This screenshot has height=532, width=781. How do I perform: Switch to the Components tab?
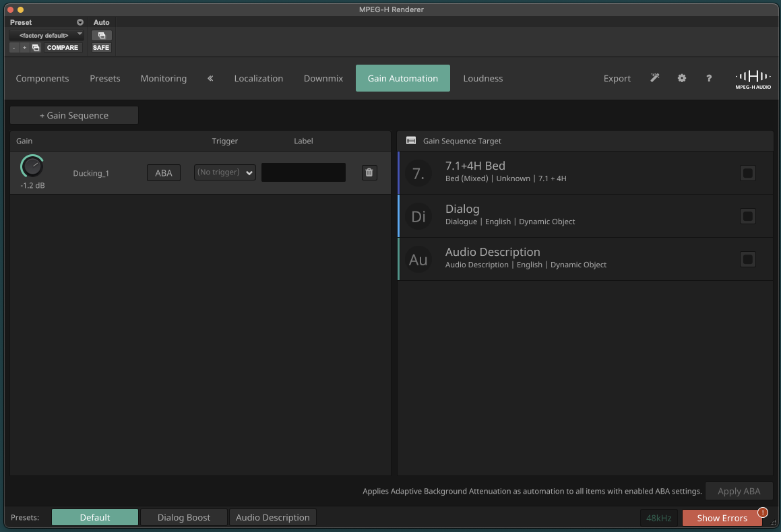click(42, 78)
